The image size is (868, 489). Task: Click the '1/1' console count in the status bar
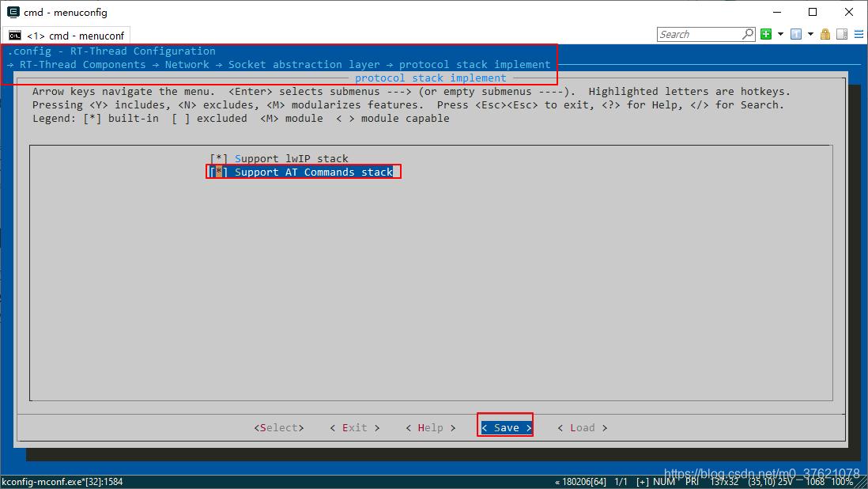coord(621,482)
